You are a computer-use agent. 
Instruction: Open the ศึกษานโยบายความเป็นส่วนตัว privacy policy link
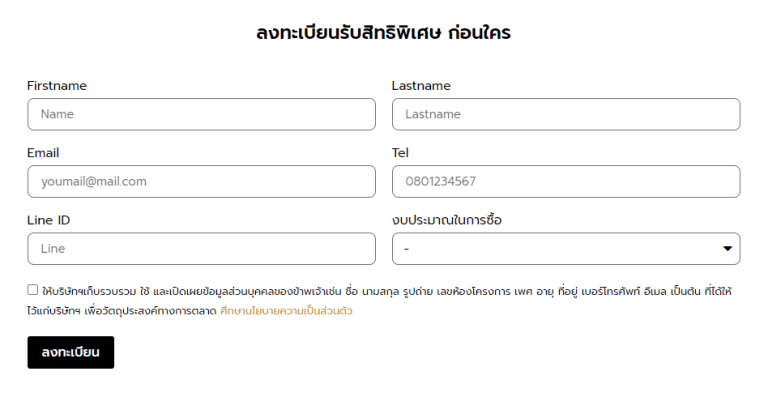[287, 311]
